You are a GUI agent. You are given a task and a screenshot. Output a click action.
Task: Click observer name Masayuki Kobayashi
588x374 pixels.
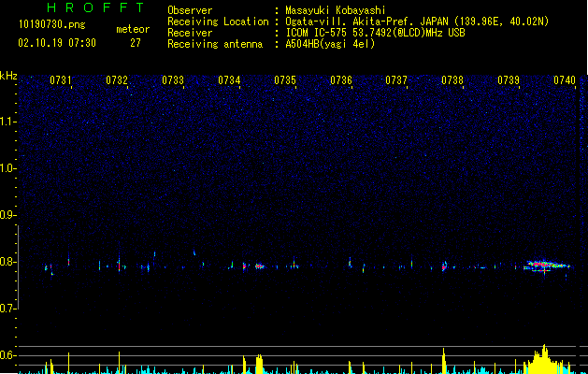(x=336, y=10)
